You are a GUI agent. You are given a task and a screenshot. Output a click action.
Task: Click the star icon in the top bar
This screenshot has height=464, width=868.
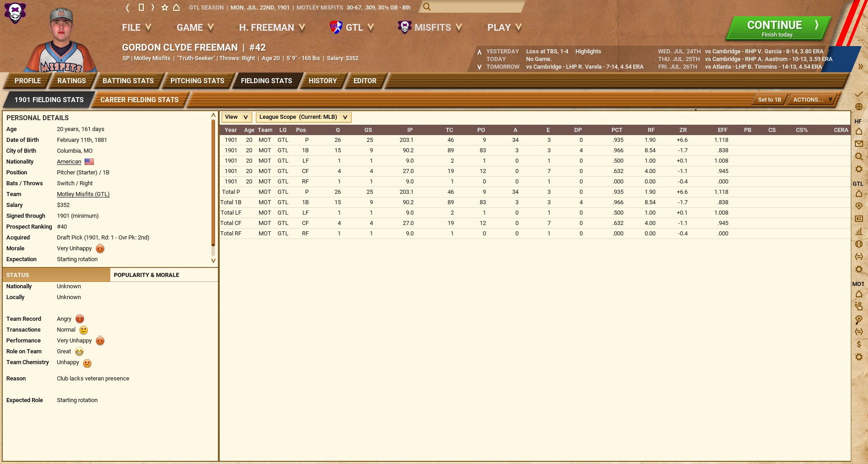click(165, 8)
